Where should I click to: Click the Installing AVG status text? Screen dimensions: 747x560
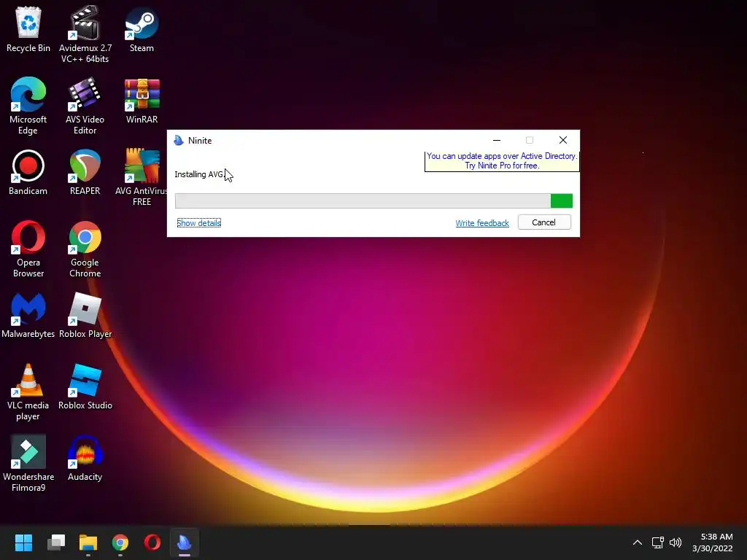click(199, 174)
